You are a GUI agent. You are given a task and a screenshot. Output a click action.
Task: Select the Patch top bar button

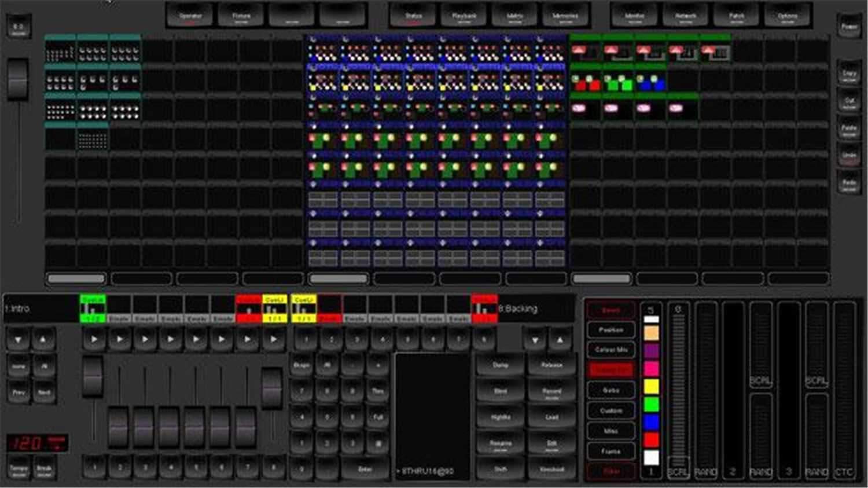(737, 16)
